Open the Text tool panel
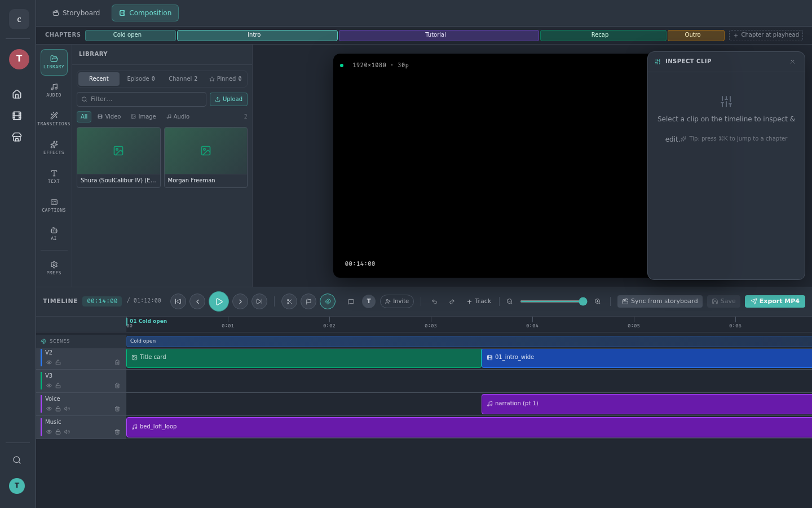The height and width of the screenshot is (508, 812). pos(54,177)
